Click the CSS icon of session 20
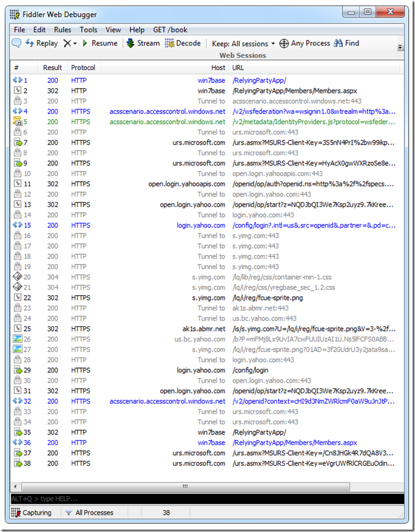 click(17, 277)
